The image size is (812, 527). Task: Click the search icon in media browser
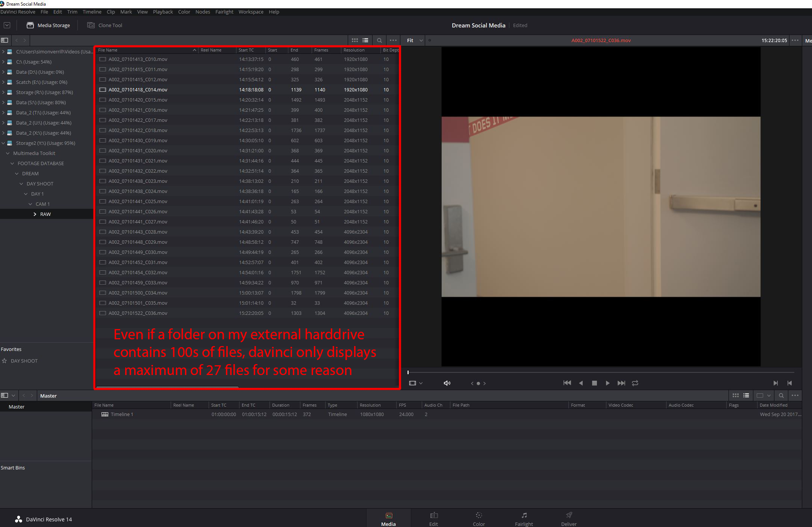(379, 39)
